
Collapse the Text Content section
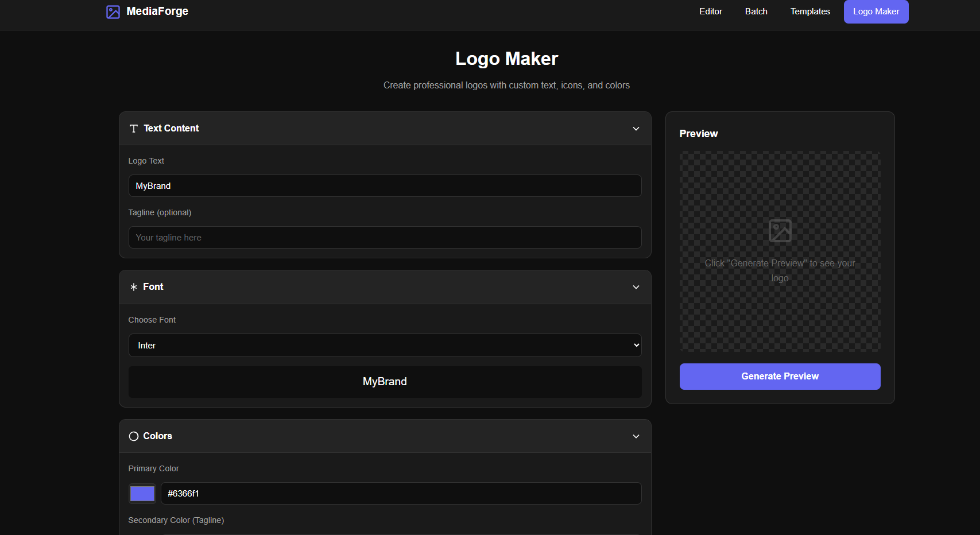(x=636, y=129)
